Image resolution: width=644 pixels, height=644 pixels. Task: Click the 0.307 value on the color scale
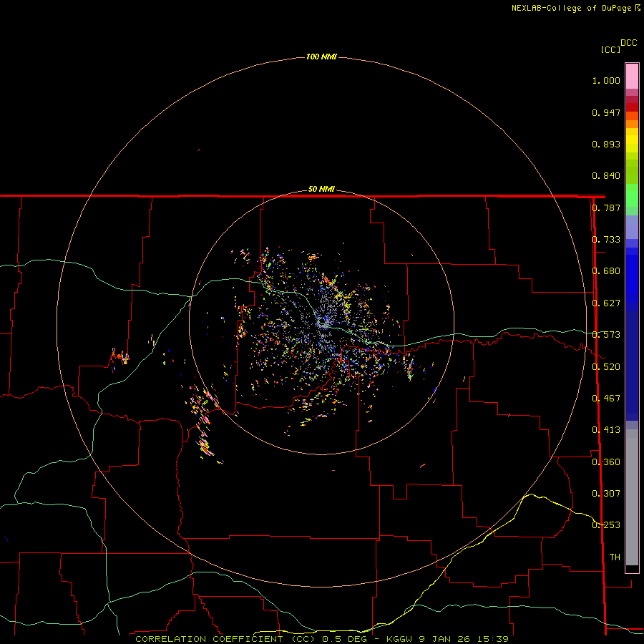click(x=606, y=494)
